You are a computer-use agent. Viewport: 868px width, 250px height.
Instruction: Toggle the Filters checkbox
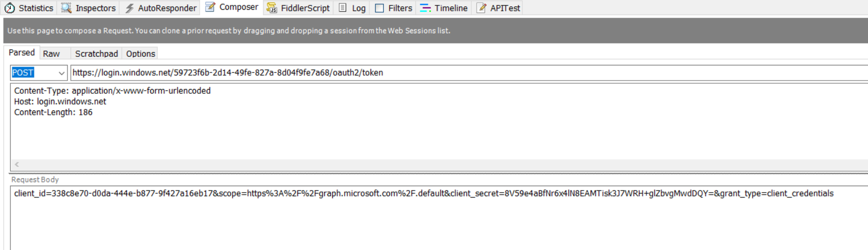[380, 8]
